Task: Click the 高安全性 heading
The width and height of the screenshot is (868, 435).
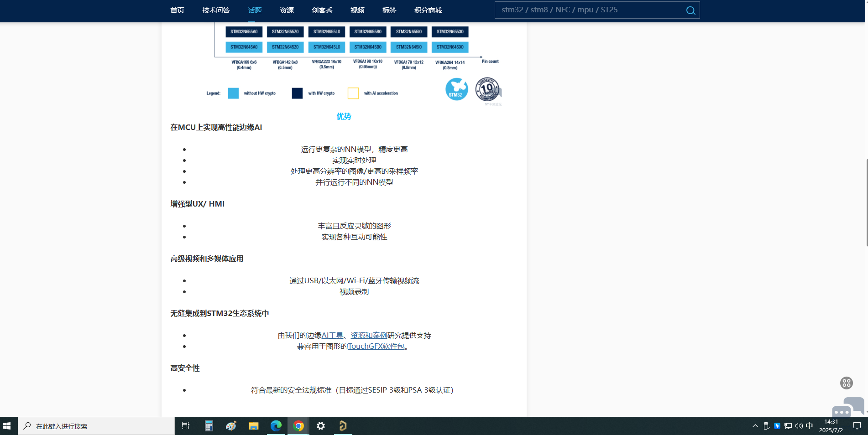Action: click(x=185, y=368)
